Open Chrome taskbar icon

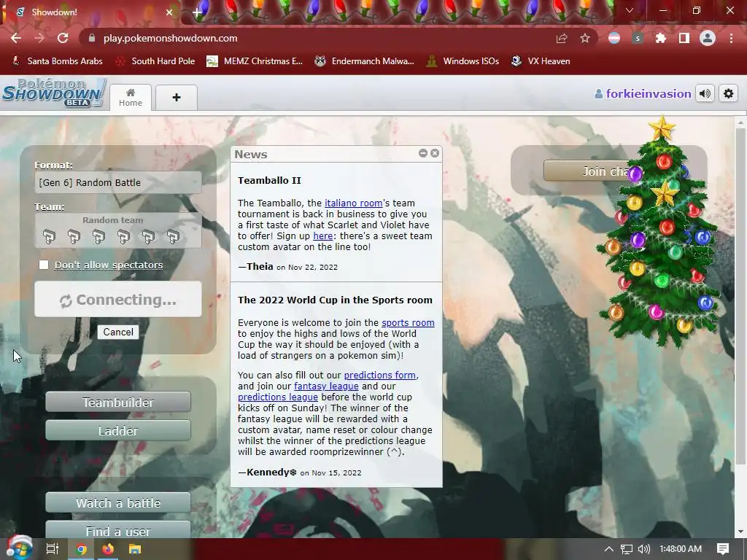click(82, 549)
